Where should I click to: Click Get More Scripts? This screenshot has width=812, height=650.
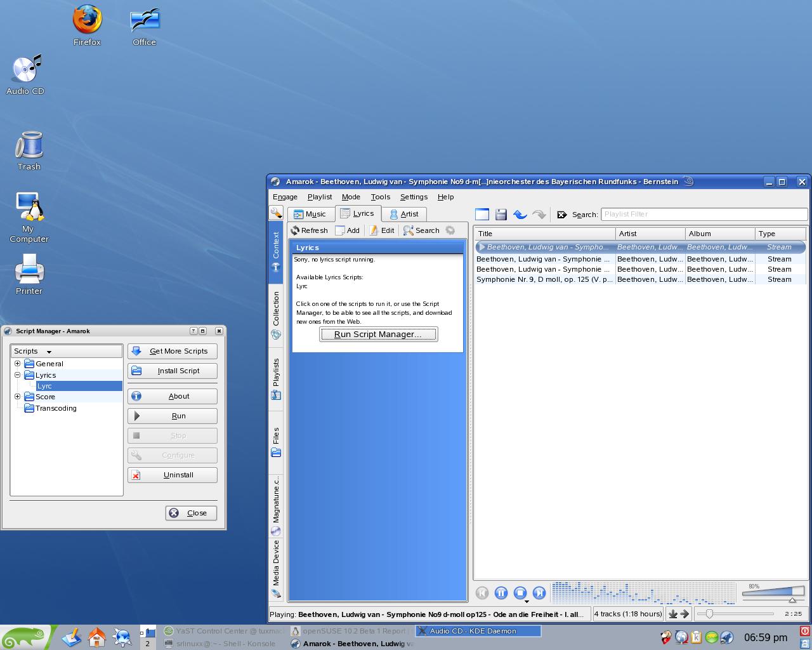click(173, 351)
